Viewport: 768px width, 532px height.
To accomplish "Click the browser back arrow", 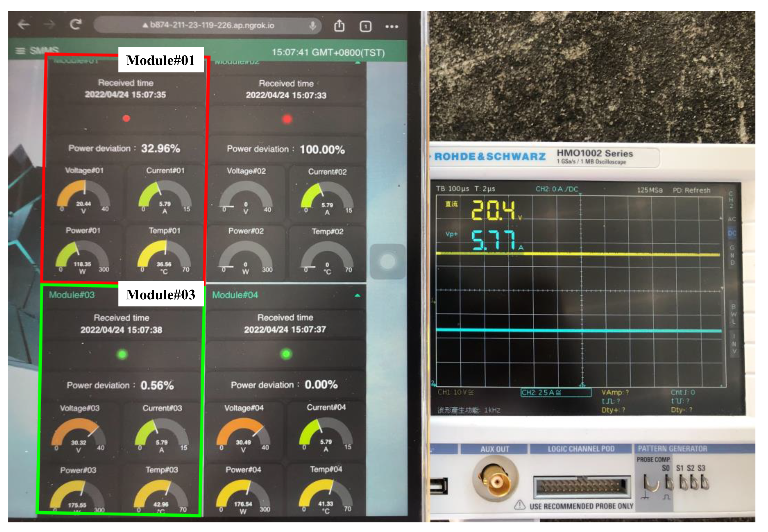I will (23, 24).
